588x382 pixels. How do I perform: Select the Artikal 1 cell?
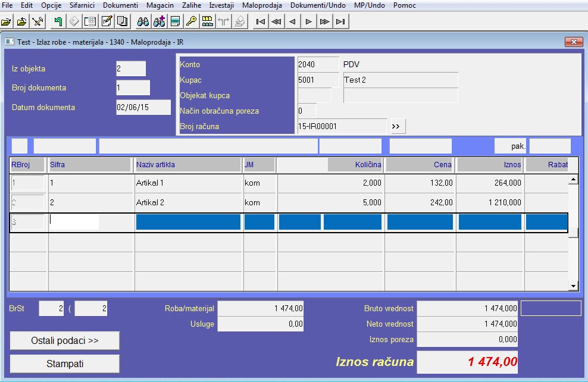(x=189, y=183)
